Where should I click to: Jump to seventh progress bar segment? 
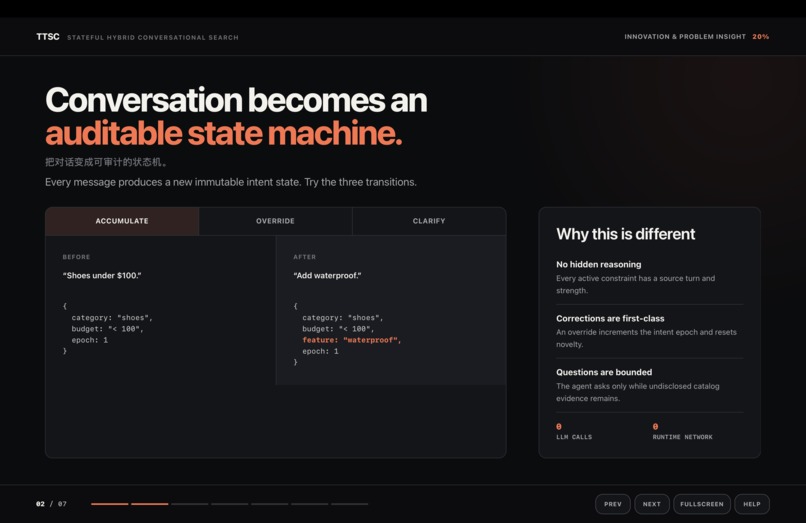[x=350, y=504]
